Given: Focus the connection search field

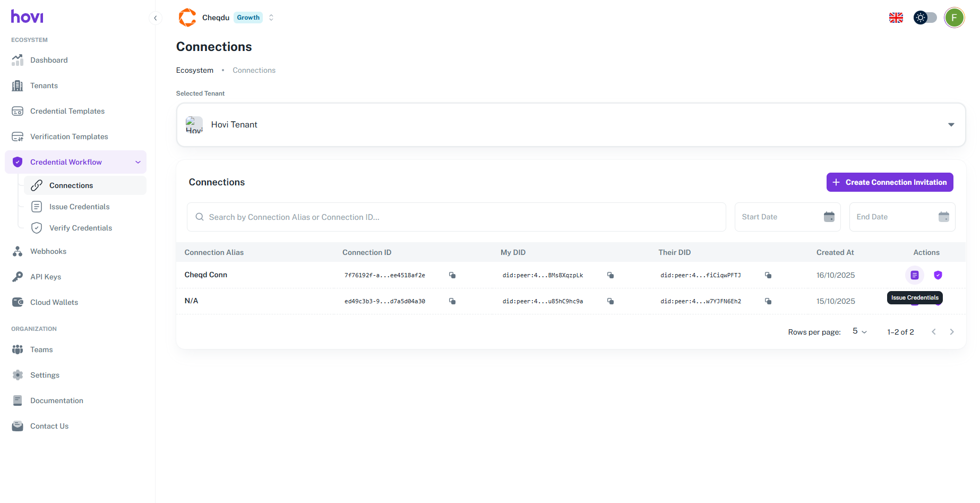Looking at the screenshot, I should click(457, 217).
